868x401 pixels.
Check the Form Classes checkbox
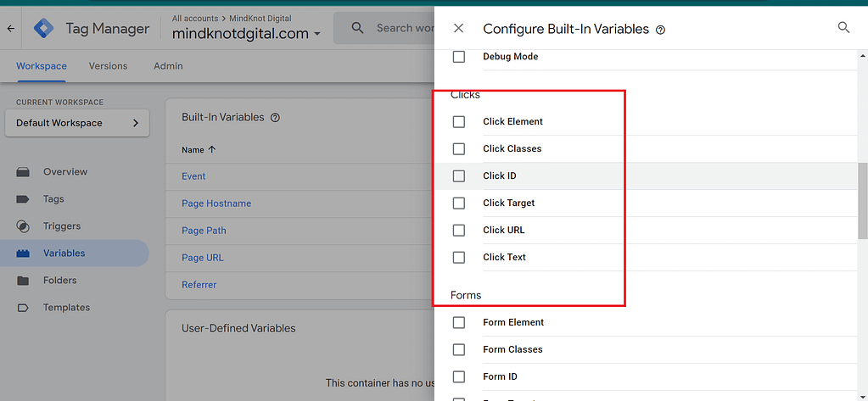click(459, 349)
